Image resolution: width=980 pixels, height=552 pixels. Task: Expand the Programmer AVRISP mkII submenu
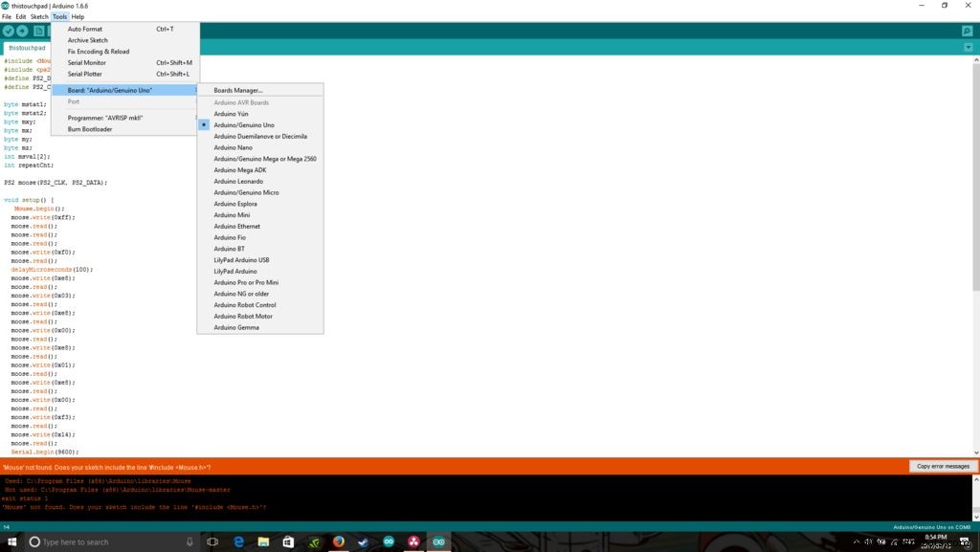click(x=105, y=118)
